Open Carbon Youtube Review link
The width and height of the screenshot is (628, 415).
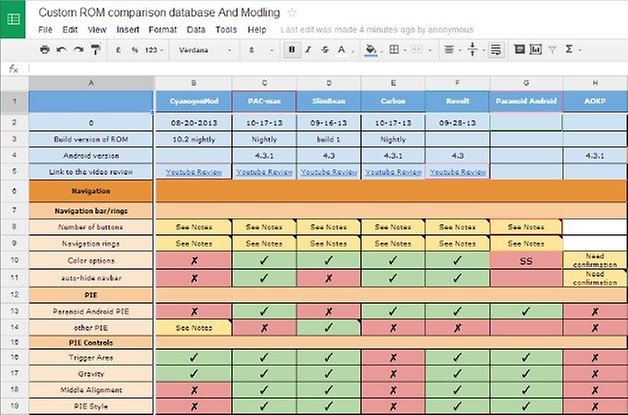point(393,172)
